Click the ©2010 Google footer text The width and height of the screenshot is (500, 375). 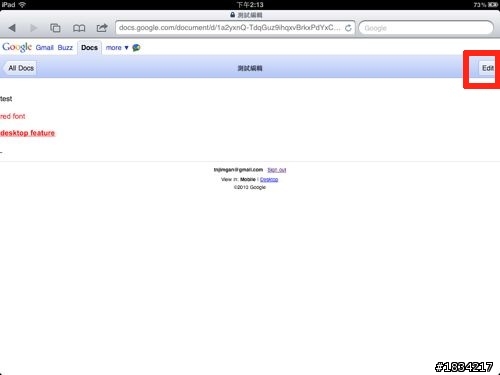(x=250, y=187)
